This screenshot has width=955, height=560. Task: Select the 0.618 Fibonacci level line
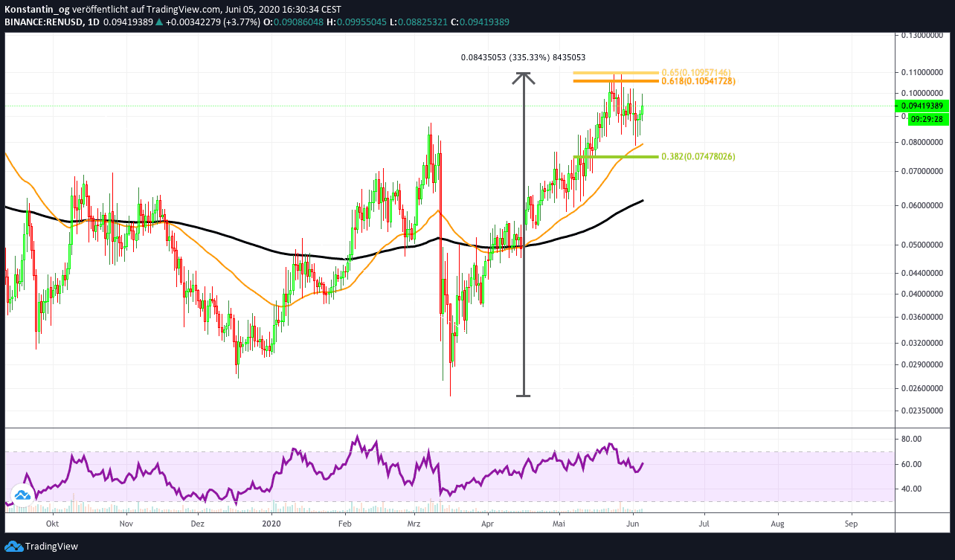point(616,80)
